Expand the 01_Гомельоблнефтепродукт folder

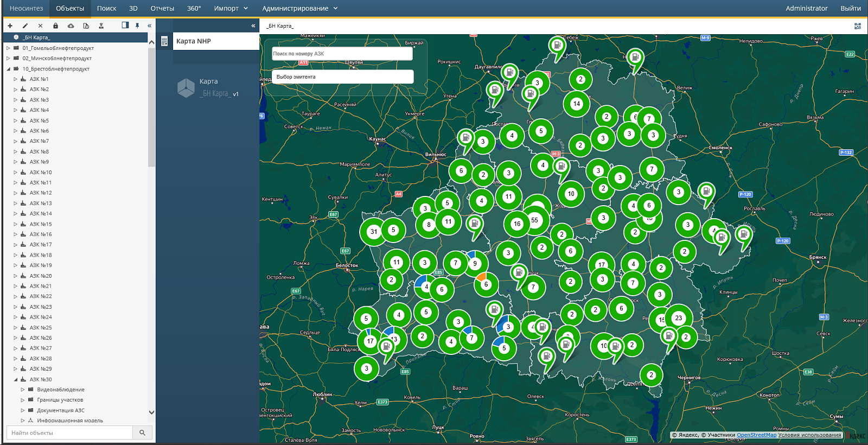point(8,48)
